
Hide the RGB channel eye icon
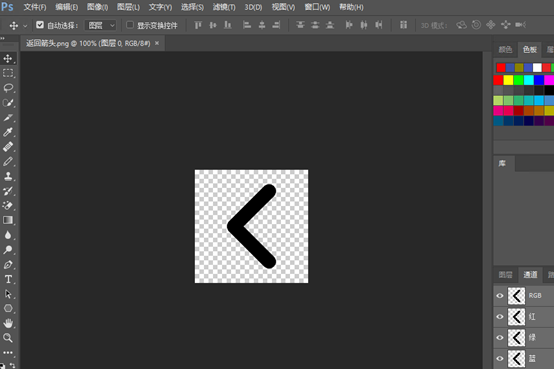(500, 296)
